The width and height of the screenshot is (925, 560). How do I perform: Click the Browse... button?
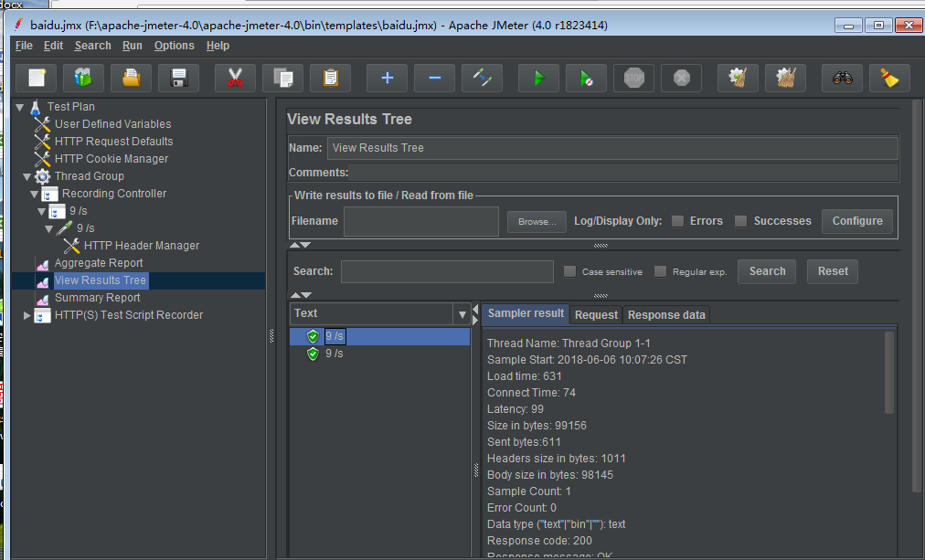(537, 222)
